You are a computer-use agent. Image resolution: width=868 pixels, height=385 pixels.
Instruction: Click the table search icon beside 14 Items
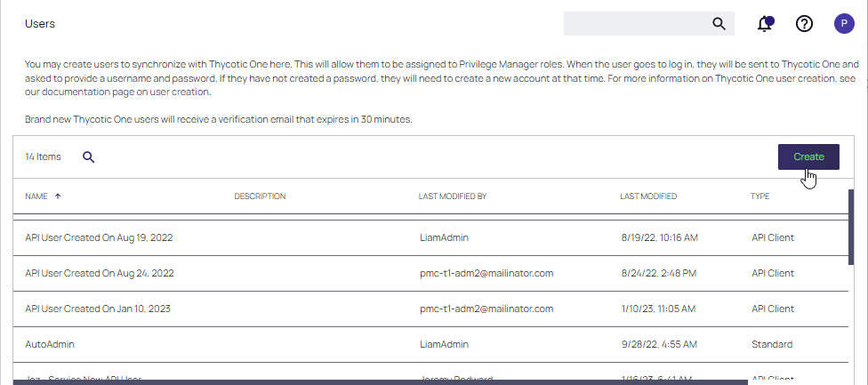89,157
